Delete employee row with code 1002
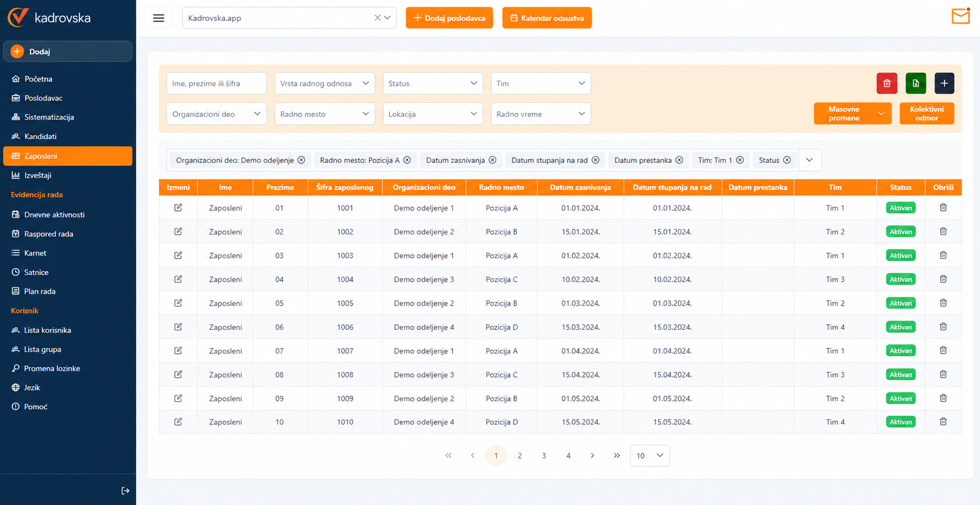Viewport: 980px width, 505px height. (943, 231)
